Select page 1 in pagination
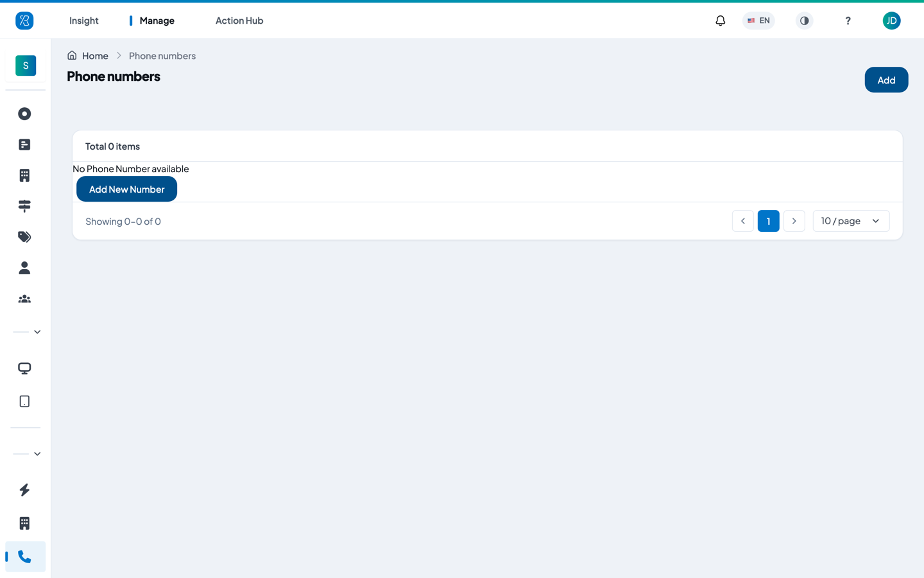The image size is (924, 578). [769, 221]
